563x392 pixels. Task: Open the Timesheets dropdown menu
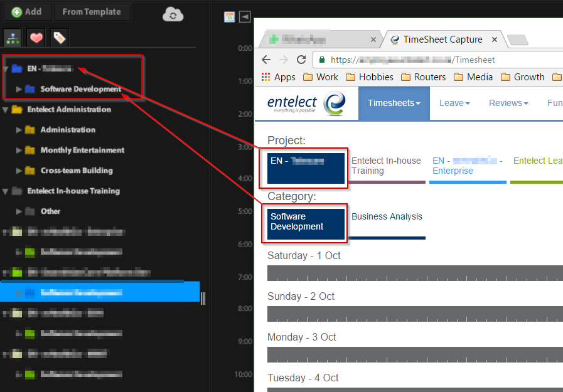(394, 103)
